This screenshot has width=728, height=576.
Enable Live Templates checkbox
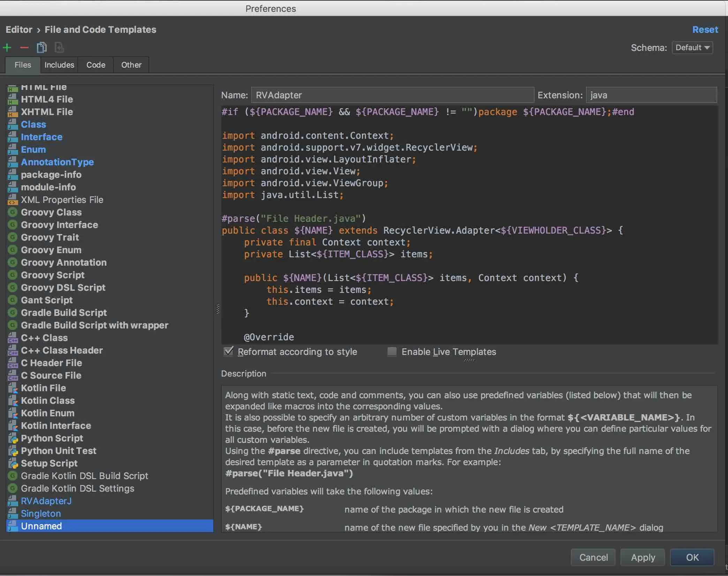pos(392,351)
